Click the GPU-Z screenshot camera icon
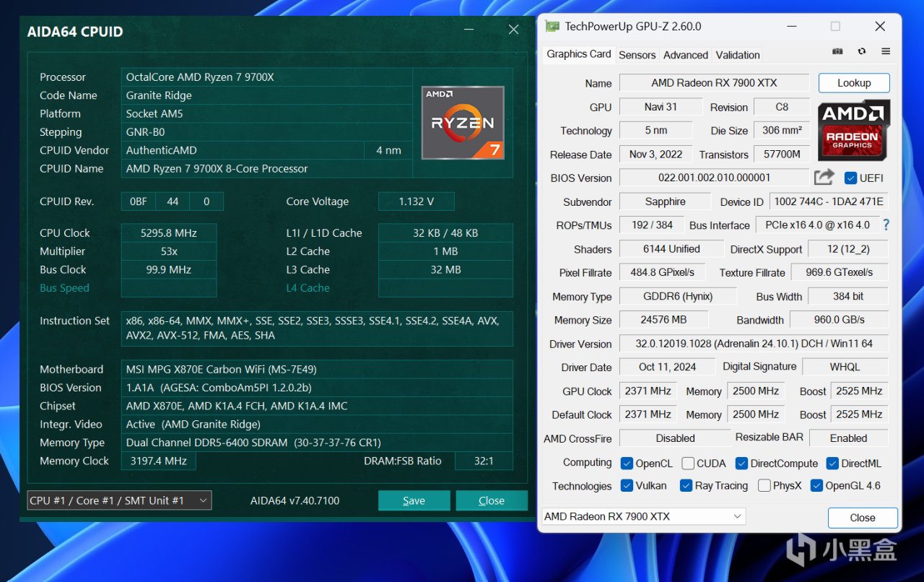 coord(837,52)
